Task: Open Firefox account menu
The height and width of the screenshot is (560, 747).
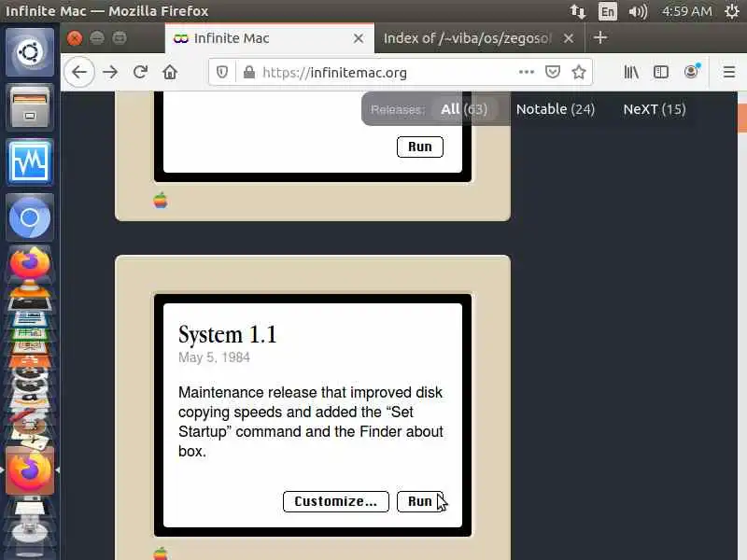Action: pyautogui.click(x=691, y=73)
